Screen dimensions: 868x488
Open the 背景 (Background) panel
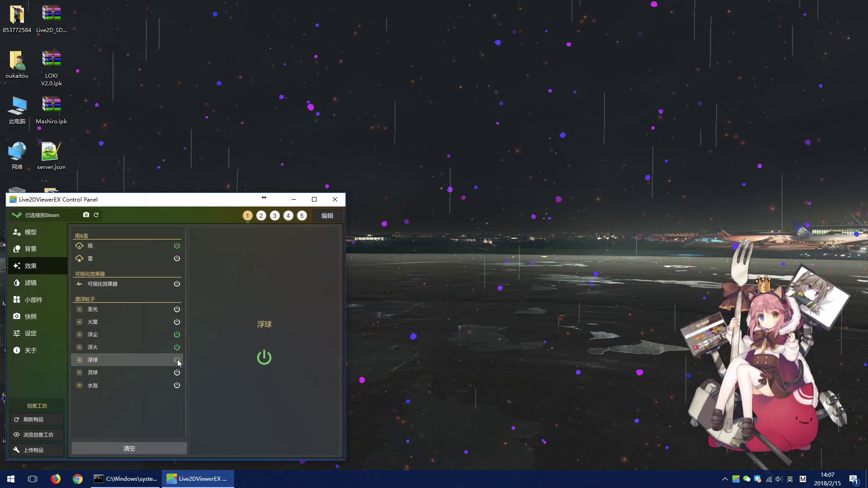click(x=30, y=249)
